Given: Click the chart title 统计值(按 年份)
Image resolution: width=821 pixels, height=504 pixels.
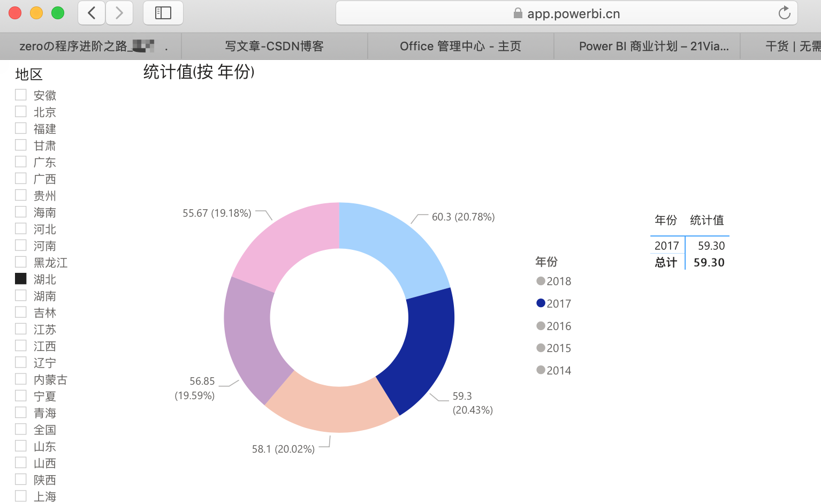Looking at the screenshot, I should pyautogui.click(x=199, y=72).
